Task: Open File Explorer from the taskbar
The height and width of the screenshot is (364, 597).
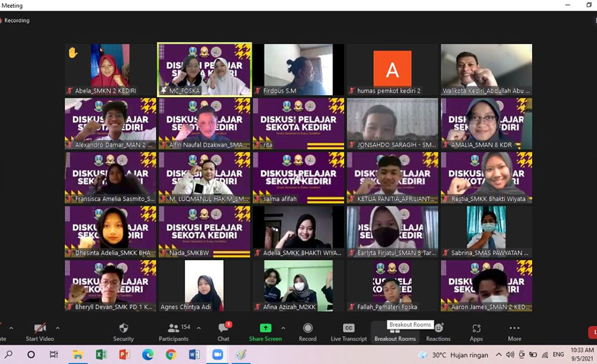Action: pyautogui.click(x=78, y=355)
